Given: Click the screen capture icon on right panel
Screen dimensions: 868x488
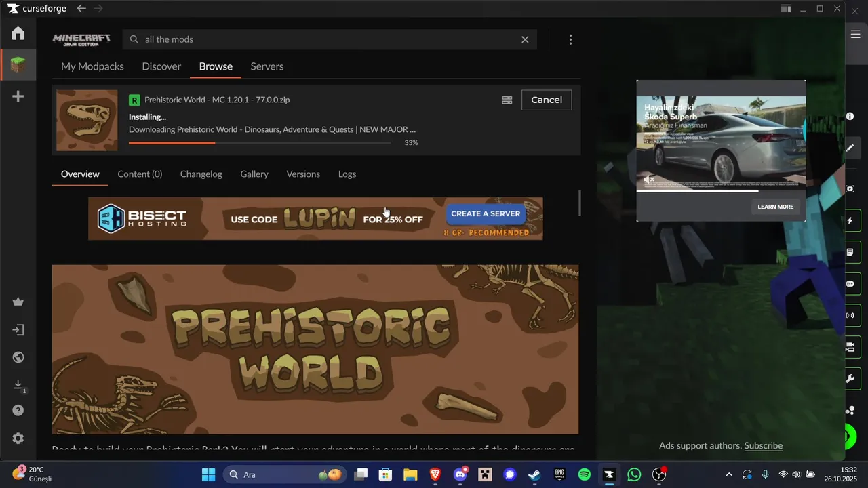Looking at the screenshot, I should click(x=850, y=189).
